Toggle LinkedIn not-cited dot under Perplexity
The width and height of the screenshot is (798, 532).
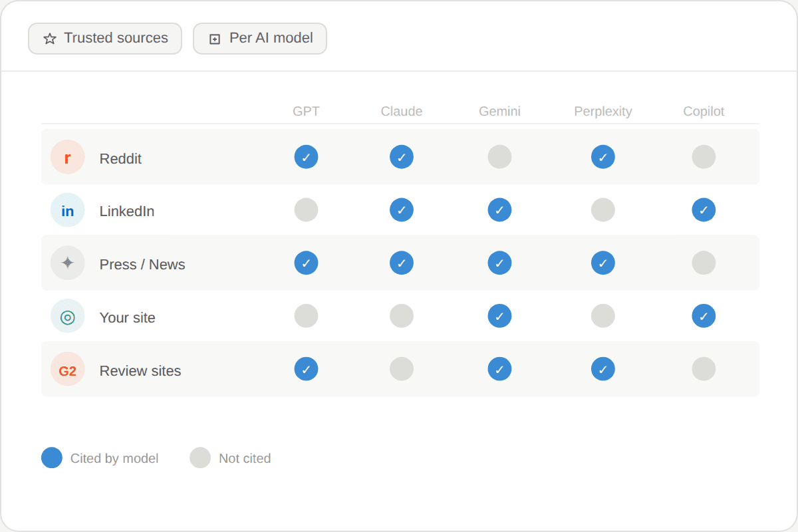pyautogui.click(x=603, y=210)
